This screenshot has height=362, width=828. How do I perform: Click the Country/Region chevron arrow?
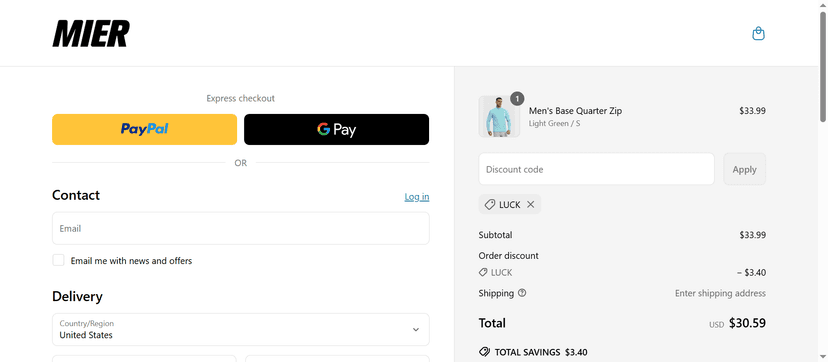[x=416, y=329]
